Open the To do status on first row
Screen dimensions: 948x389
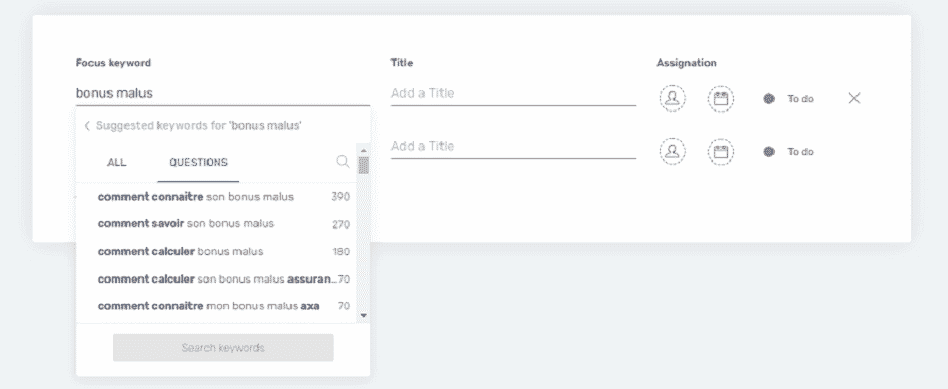coord(788,99)
